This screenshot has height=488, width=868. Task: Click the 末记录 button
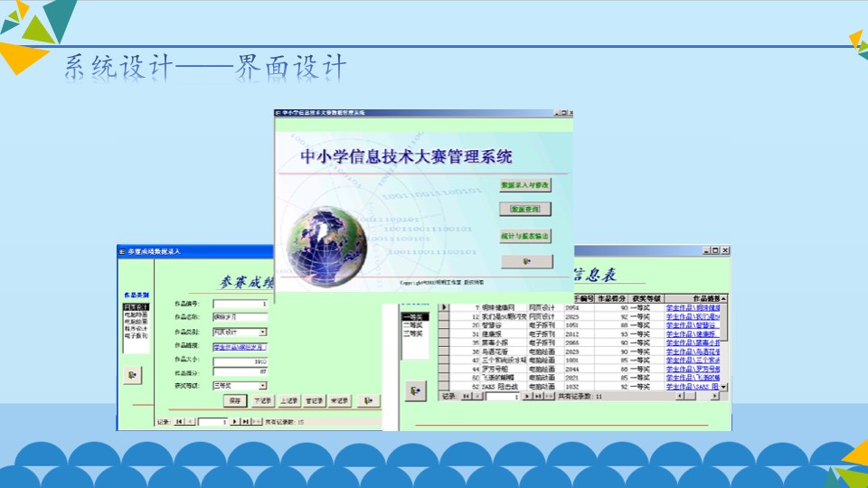point(339,400)
